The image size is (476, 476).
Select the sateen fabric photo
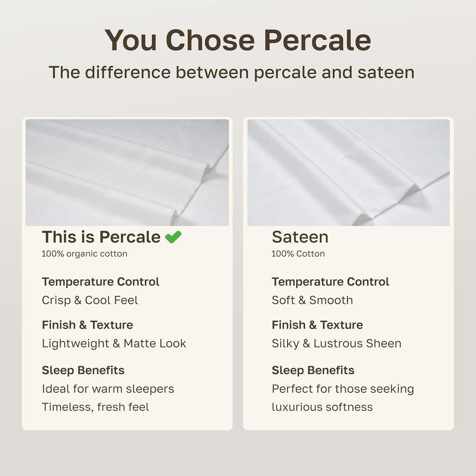click(349, 172)
